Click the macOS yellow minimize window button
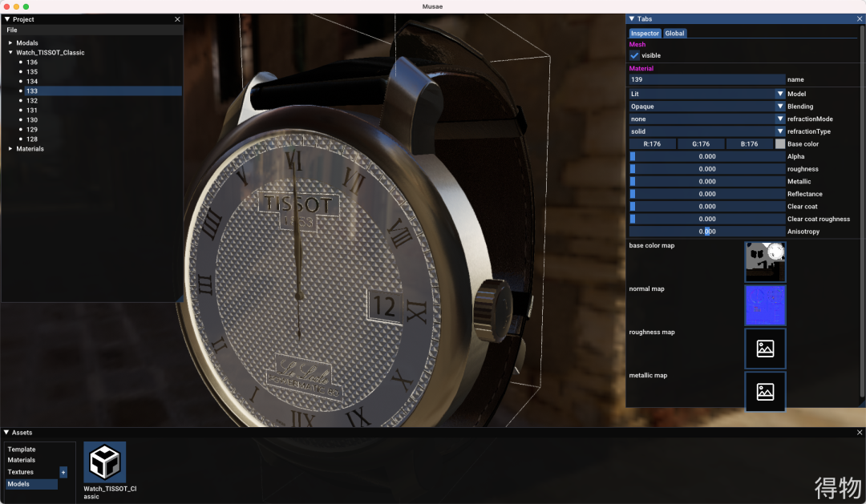866x504 pixels. 16,6
